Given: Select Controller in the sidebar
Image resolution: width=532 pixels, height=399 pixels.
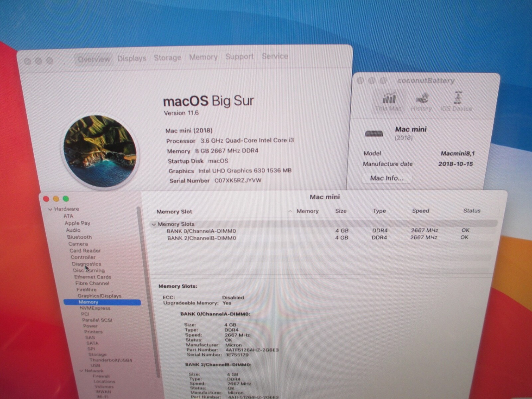Looking at the screenshot, I should [x=83, y=257].
